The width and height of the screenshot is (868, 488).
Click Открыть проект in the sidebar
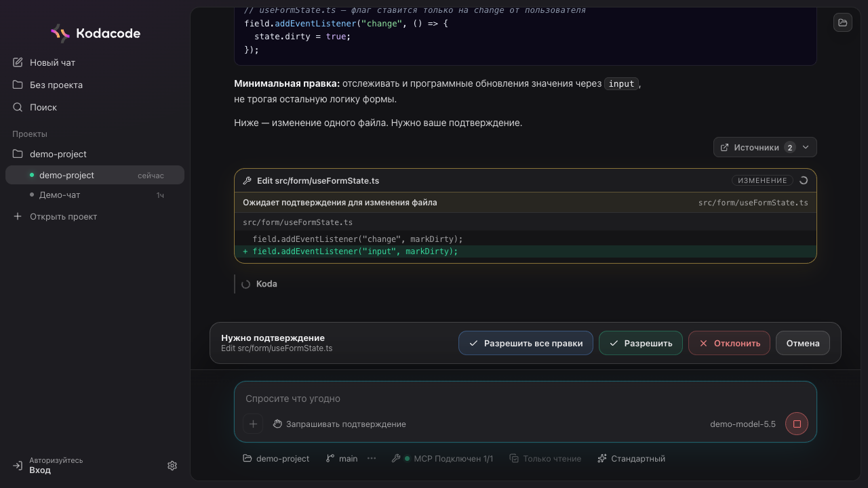95,216
